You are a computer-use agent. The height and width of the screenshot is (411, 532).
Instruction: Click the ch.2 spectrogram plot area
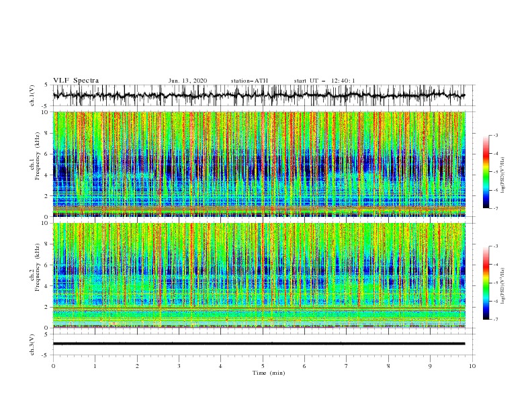coord(259,275)
